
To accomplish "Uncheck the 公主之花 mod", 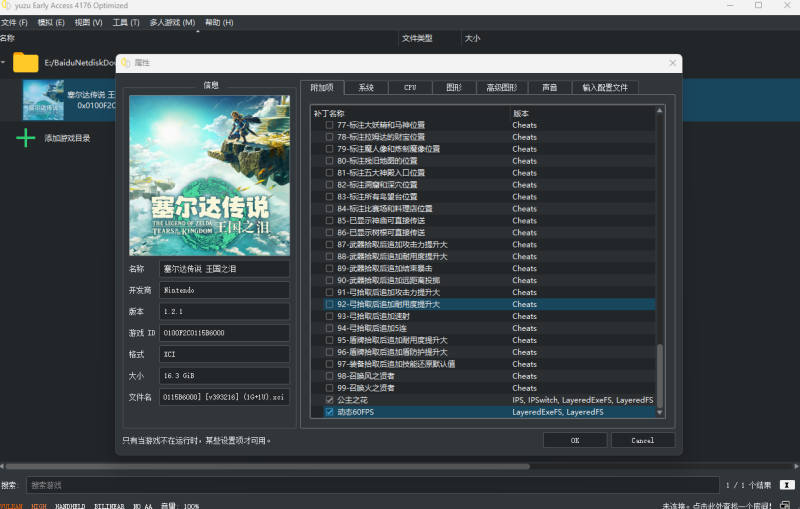I will (329, 400).
